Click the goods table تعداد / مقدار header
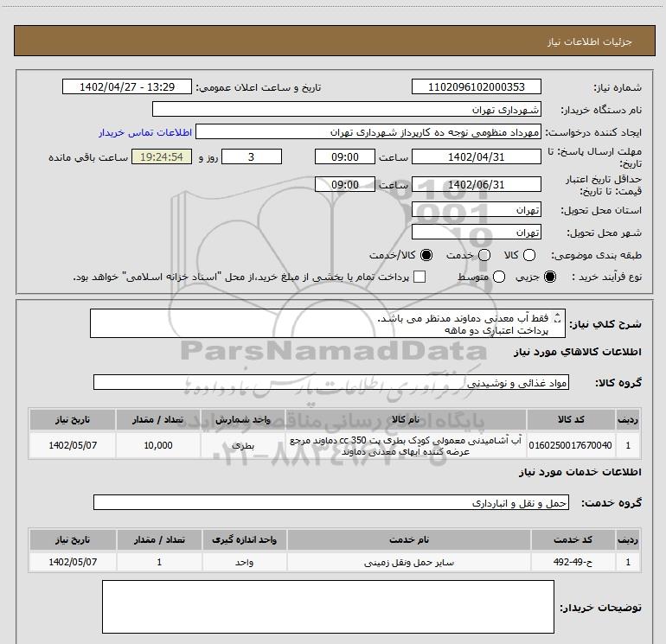Viewport: 666px width, 644px height. [158, 419]
